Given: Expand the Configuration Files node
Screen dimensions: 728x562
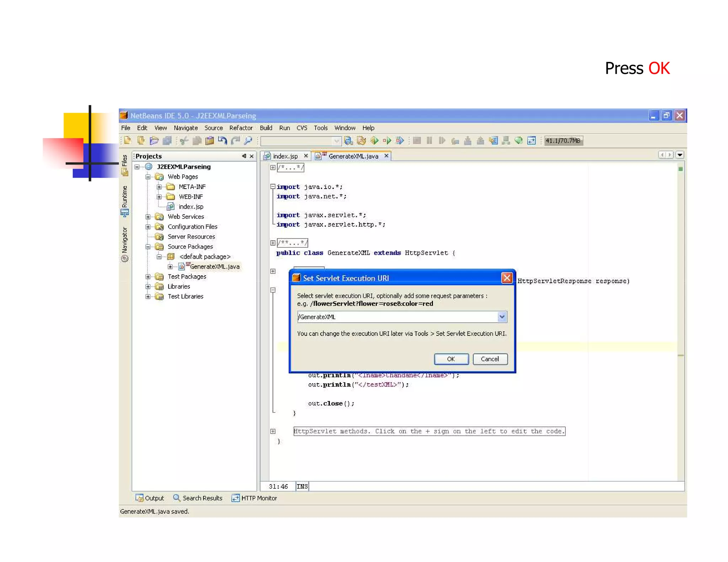Looking at the screenshot, I should pyautogui.click(x=148, y=227).
